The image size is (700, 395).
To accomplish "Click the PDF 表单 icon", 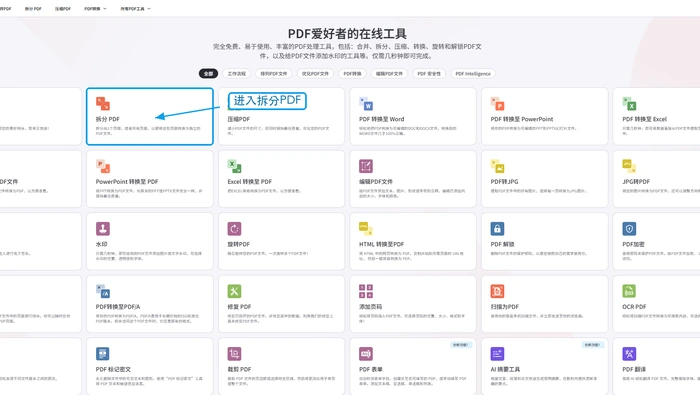I will pos(366,353).
